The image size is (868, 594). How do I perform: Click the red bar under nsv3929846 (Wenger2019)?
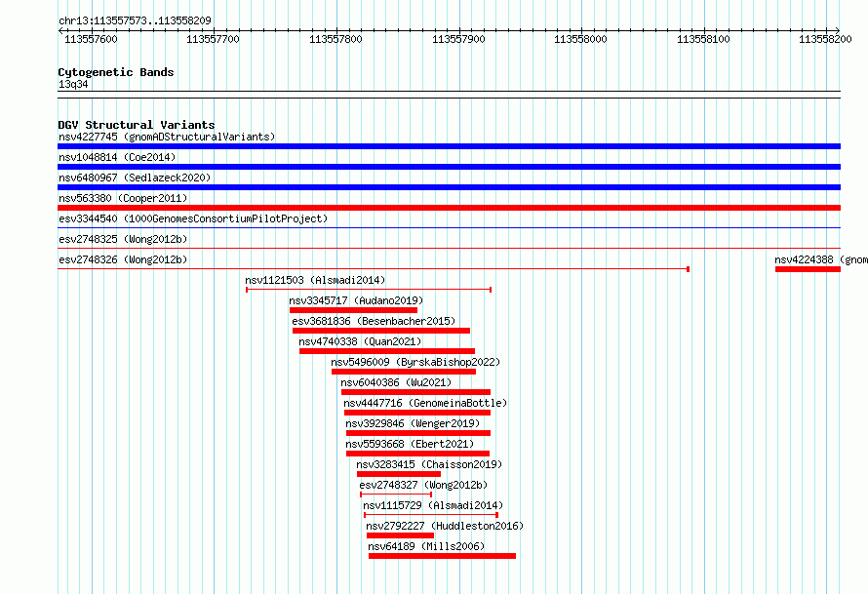point(418,433)
